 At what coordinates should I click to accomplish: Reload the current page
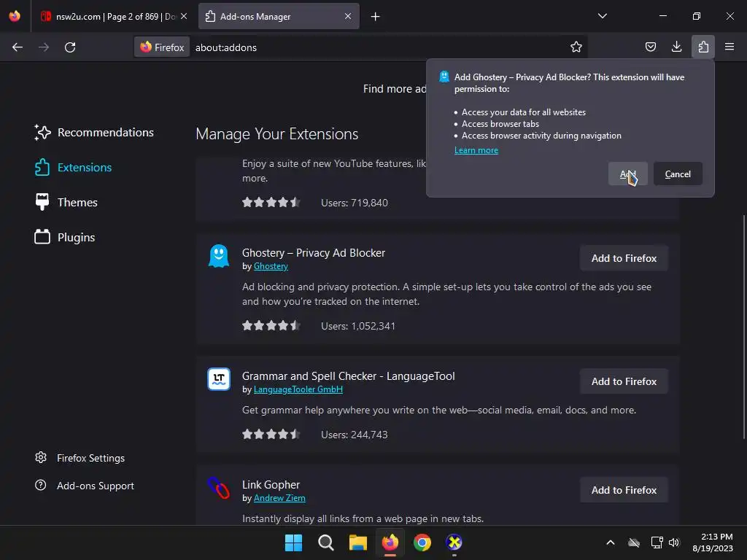point(70,47)
